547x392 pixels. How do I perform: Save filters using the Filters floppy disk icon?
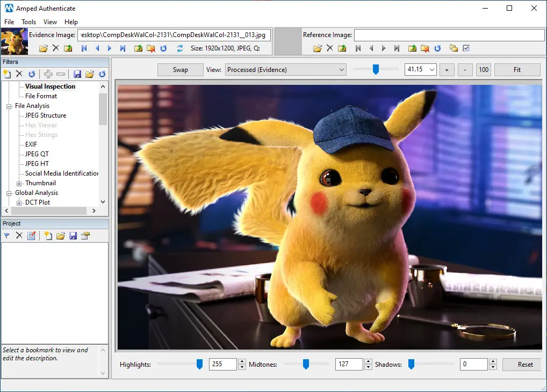77,74
